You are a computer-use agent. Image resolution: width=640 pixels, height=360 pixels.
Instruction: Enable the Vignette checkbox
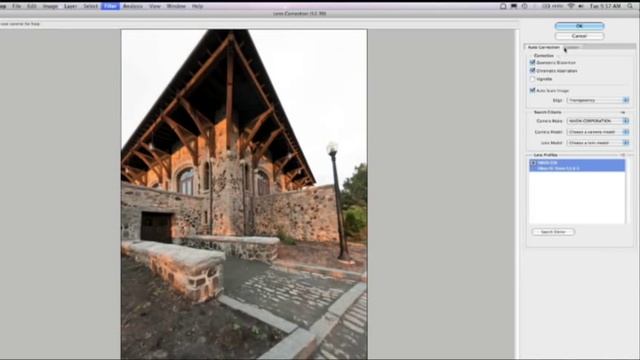pyautogui.click(x=532, y=79)
